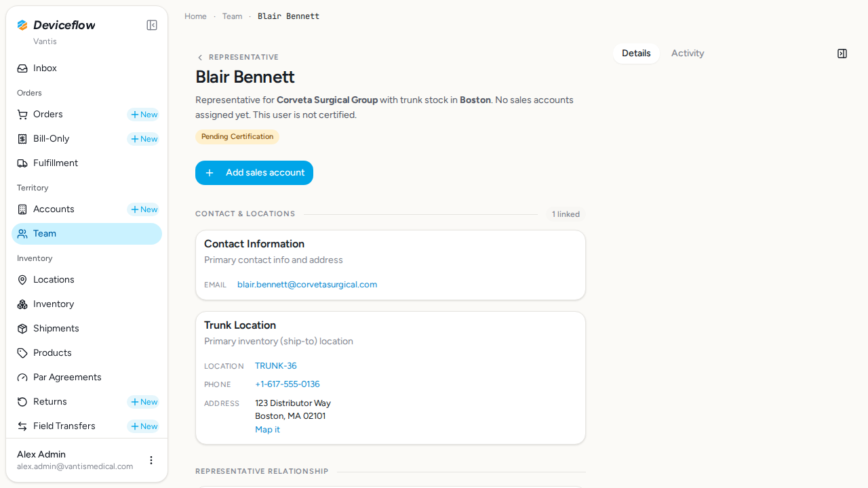Click the Pending Certification badge
Image resolution: width=868 pixels, height=488 pixels.
(x=237, y=137)
